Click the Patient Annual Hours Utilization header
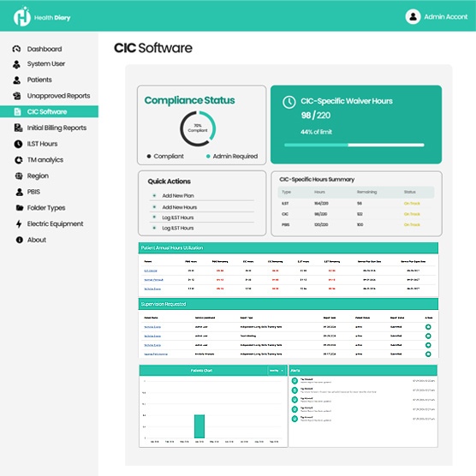Viewport: 476px width, 476px height. 289,247
